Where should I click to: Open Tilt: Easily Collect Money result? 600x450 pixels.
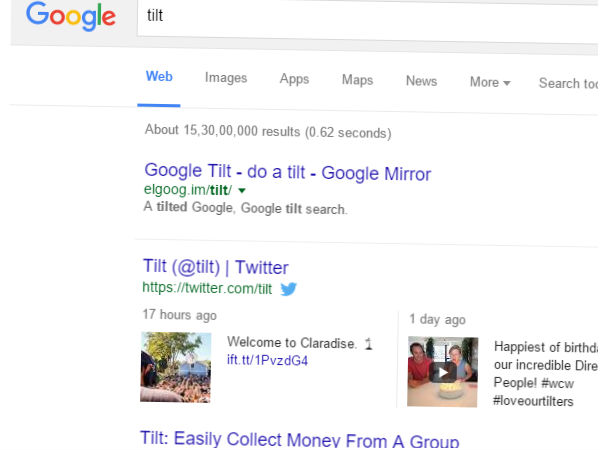pos(300,440)
